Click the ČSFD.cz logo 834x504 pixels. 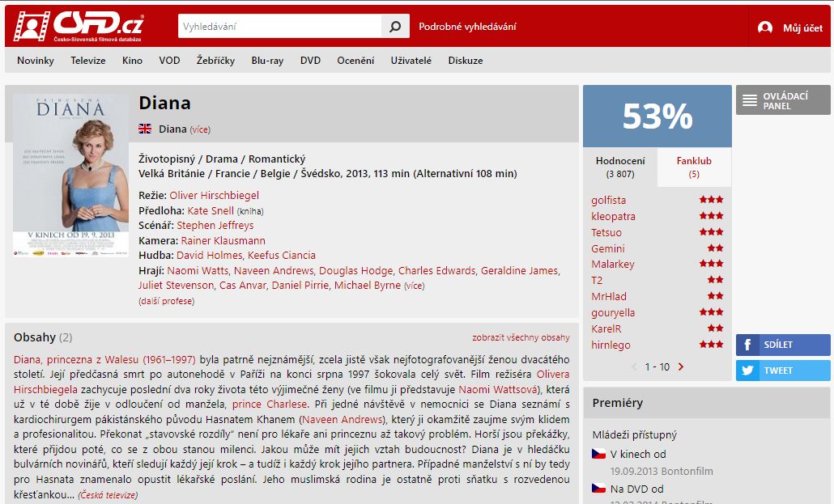tap(79, 26)
